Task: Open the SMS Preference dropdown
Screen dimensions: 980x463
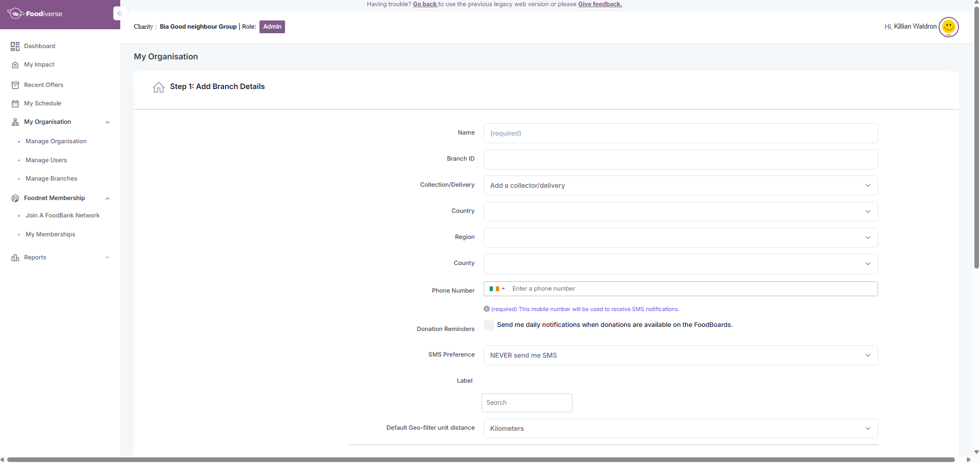Action: [x=680, y=356]
